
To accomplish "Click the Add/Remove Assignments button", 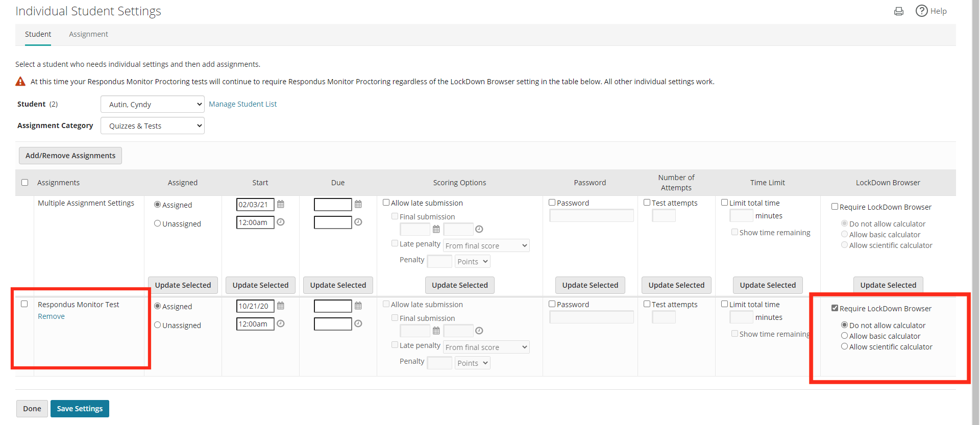I will click(x=70, y=156).
